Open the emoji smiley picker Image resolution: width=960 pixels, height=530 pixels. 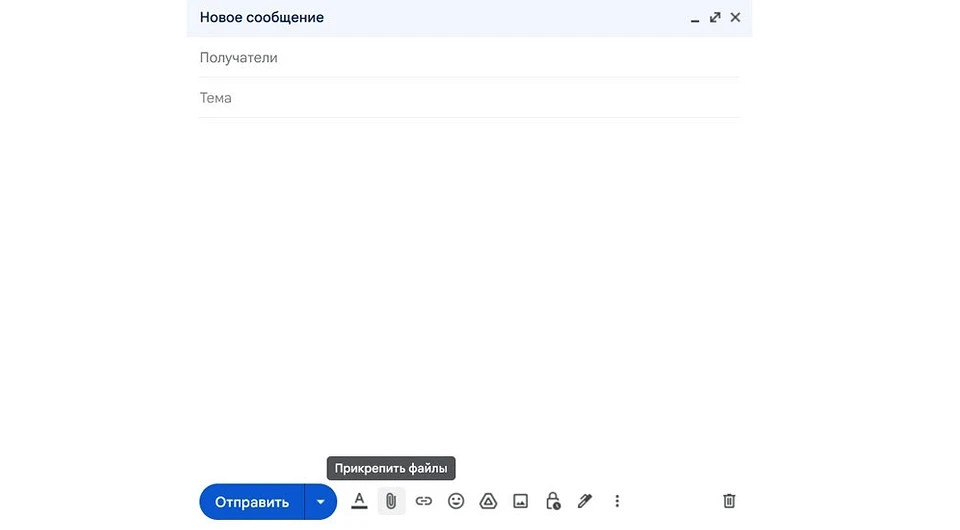click(x=456, y=501)
